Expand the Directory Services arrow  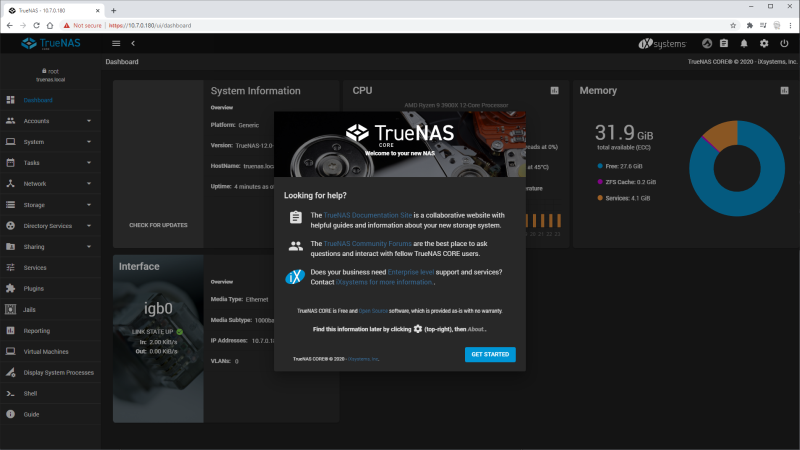[89, 226]
